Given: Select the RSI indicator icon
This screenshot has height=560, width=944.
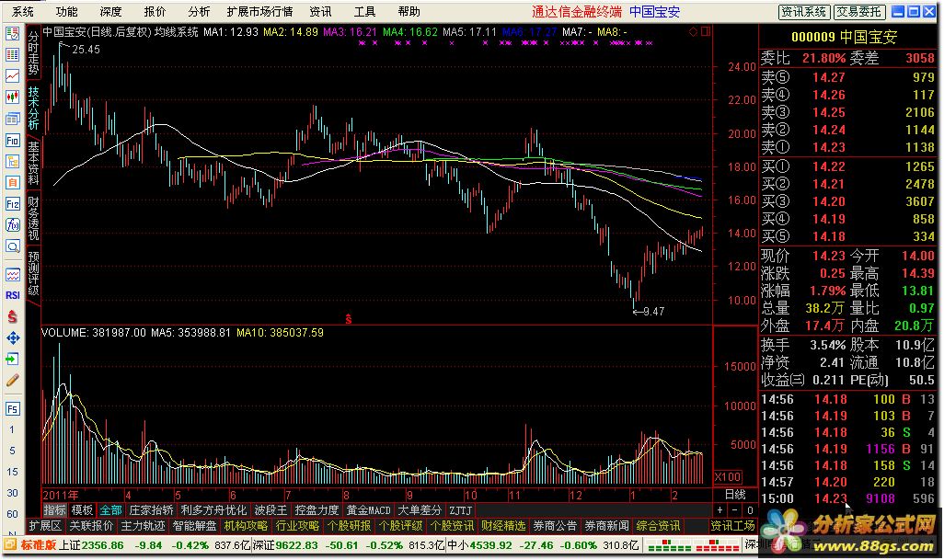Looking at the screenshot, I should tap(13, 295).
